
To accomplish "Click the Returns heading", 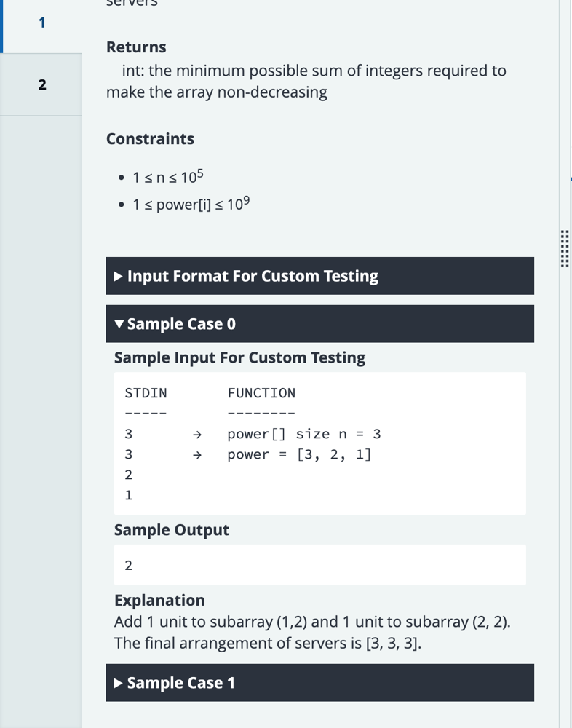I will point(136,47).
